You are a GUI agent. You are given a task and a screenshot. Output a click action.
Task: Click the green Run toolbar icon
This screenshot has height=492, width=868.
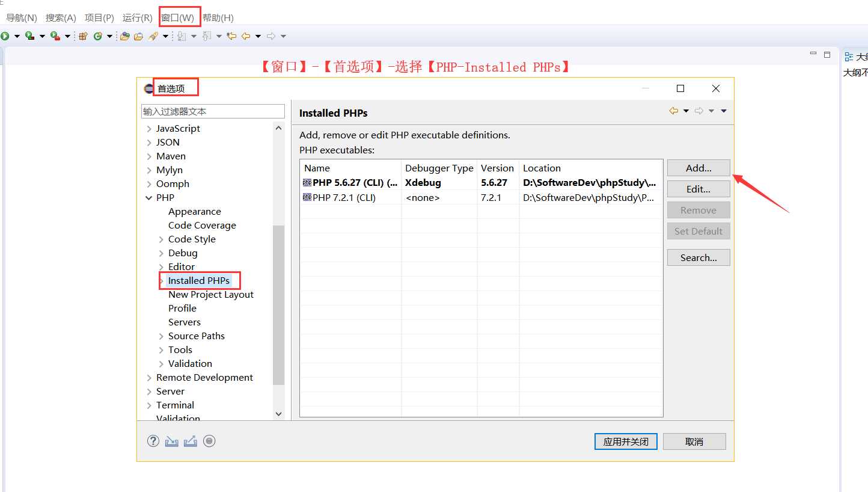pos(5,36)
